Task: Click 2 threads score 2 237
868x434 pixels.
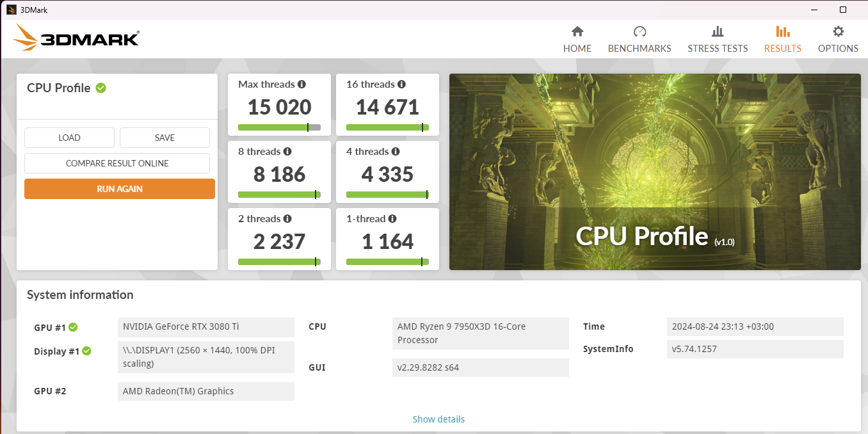Action: click(280, 241)
